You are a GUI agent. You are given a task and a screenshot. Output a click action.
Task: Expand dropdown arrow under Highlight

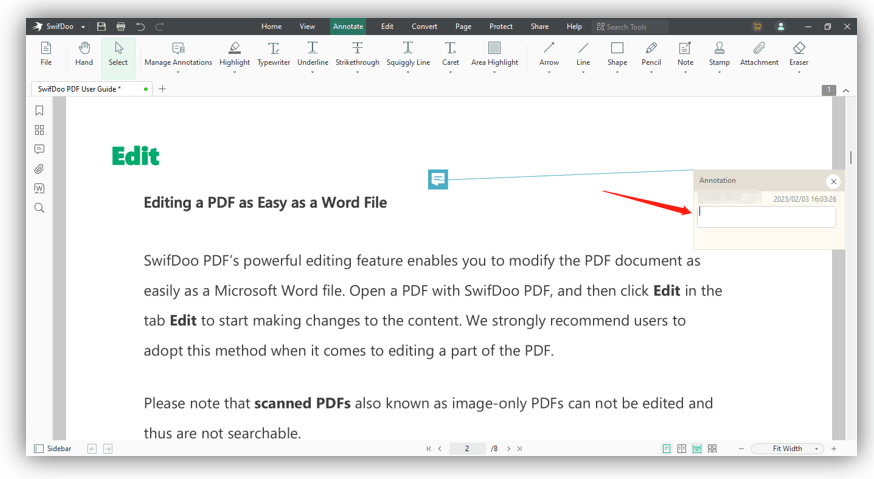[x=235, y=72]
